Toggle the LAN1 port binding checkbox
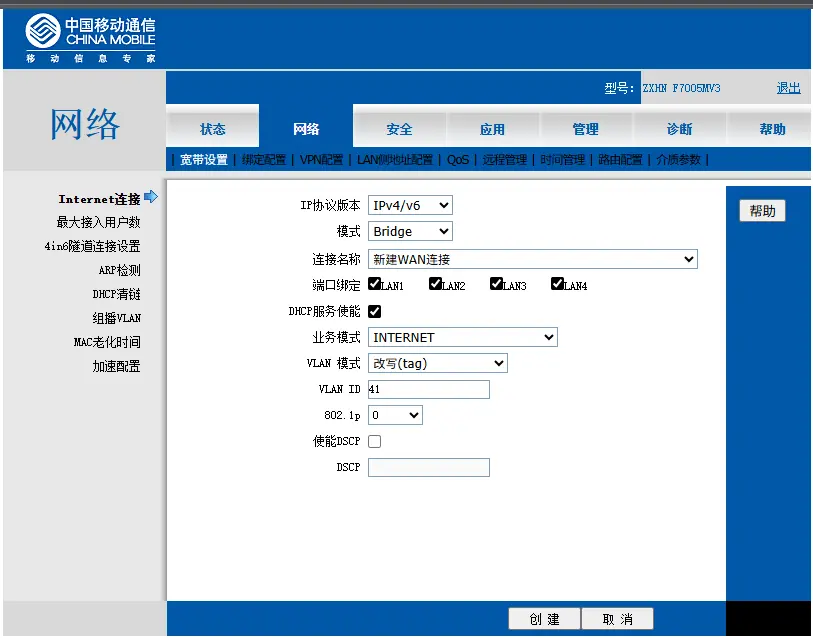Viewport: 813px width, 638px height. 374,284
